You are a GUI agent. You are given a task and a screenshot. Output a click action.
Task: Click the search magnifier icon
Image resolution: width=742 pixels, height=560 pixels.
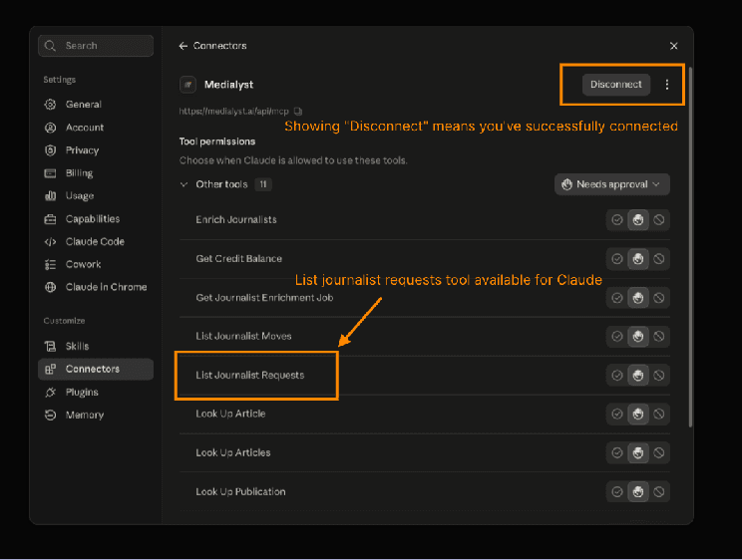pyautogui.click(x=50, y=46)
